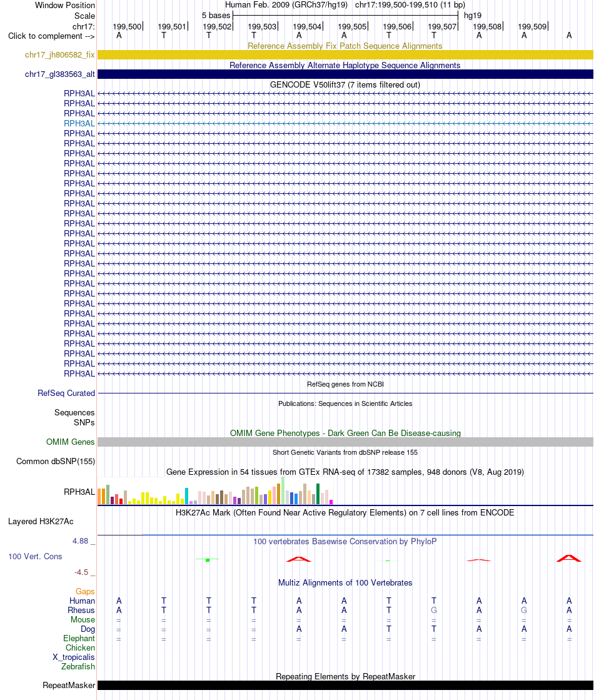Select the Human species label
The image size is (594, 700).
point(82,601)
